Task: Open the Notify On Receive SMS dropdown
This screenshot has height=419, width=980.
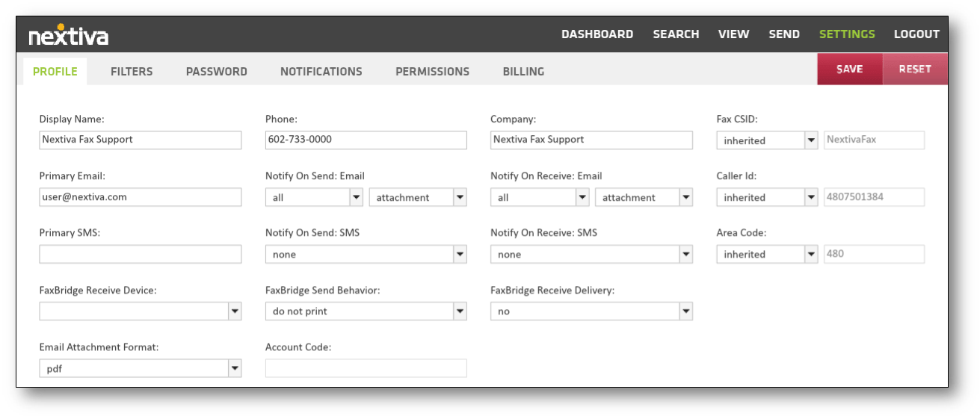Action: point(591,254)
